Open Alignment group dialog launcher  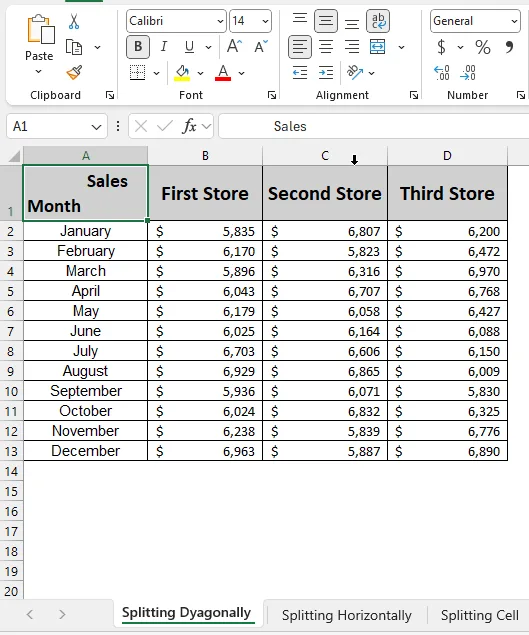[414, 95]
